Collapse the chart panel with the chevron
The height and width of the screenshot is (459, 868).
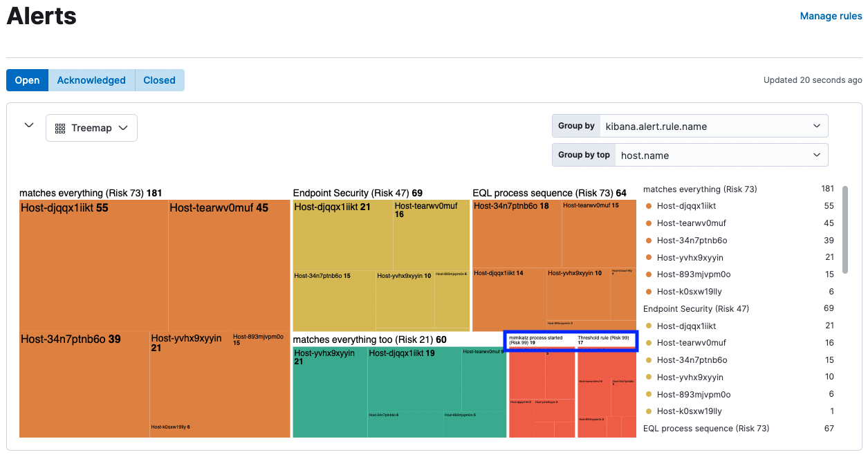(x=29, y=126)
